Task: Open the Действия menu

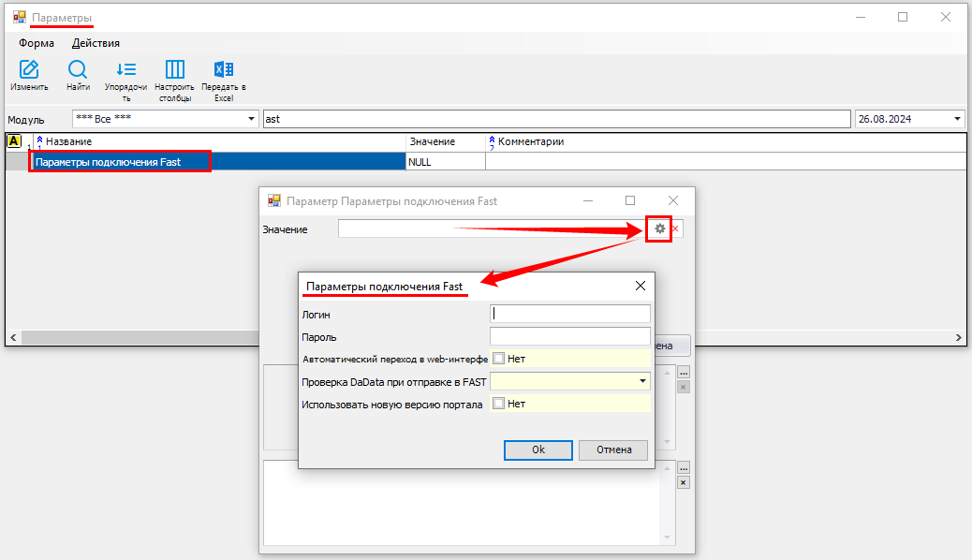Action: pos(96,43)
